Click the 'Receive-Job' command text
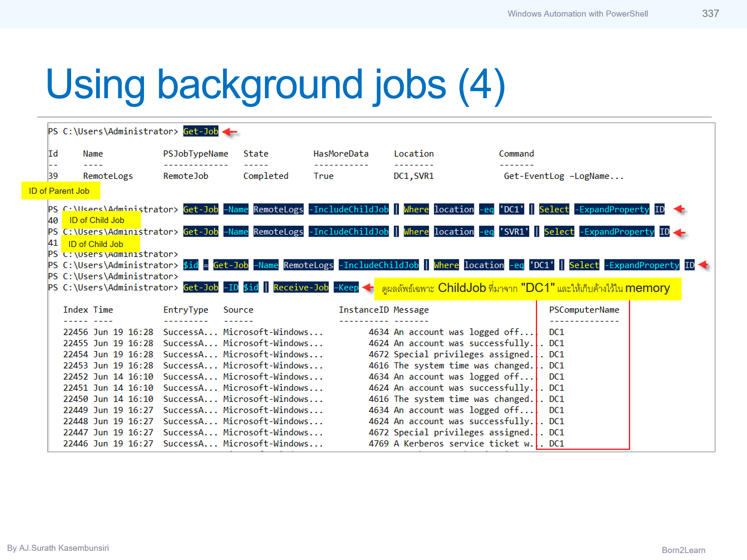The image size is (747, 560). pos(301,287)
